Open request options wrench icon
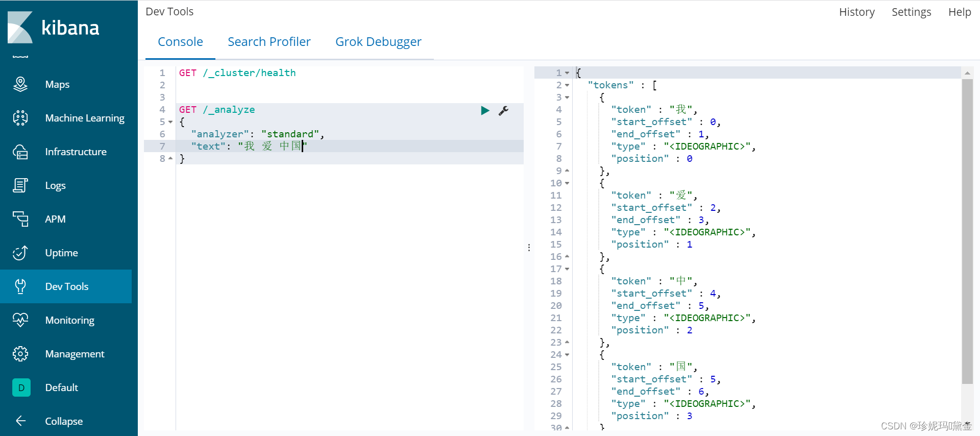This screenshot has width=980, height=436. [x=503, y=110]
